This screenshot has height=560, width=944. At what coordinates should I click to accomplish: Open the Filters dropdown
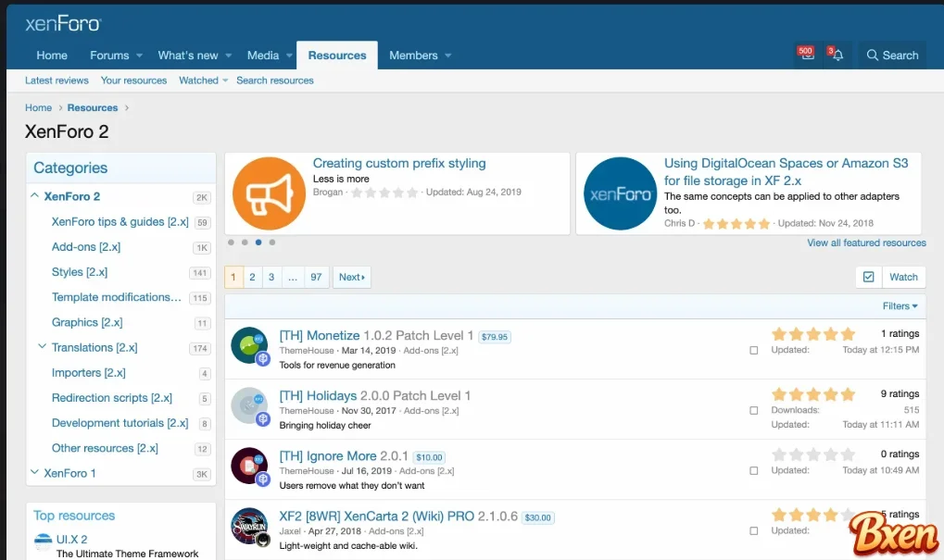pyautogui.click(x=900, y=306)
